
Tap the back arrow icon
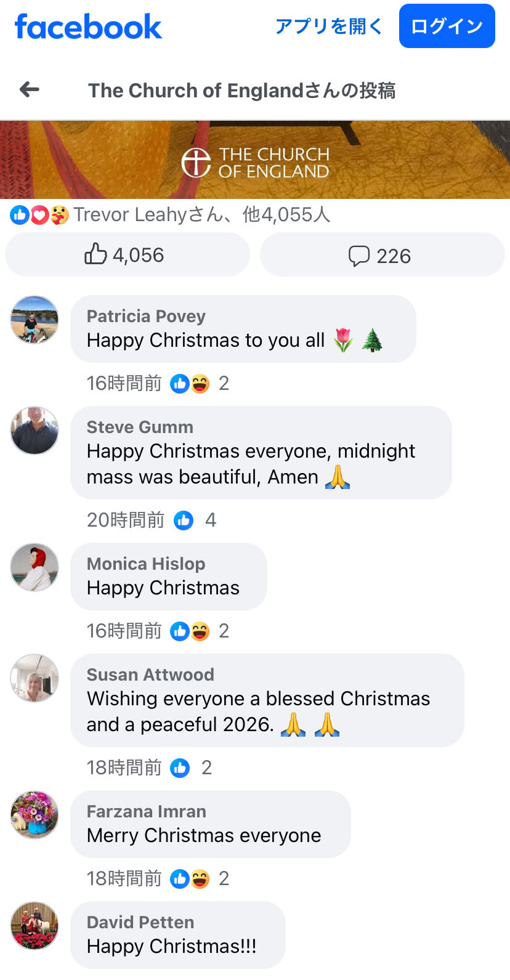pyautogui.click(x=30, y=90)
